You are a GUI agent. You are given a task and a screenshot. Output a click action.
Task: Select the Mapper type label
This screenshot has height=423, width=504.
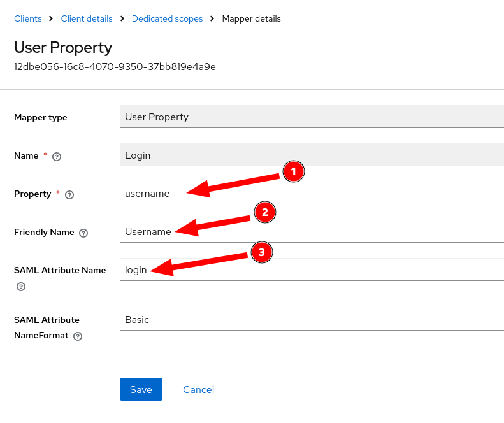tap(41, 118)
